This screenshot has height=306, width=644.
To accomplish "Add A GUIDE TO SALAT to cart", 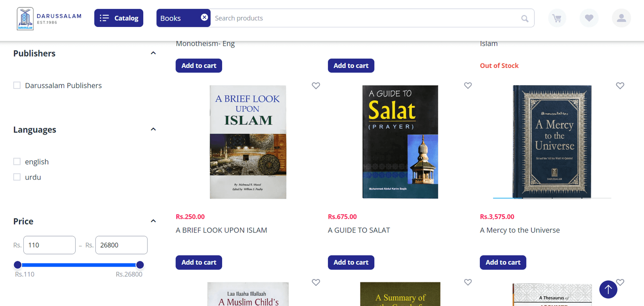I will (351, 263).
